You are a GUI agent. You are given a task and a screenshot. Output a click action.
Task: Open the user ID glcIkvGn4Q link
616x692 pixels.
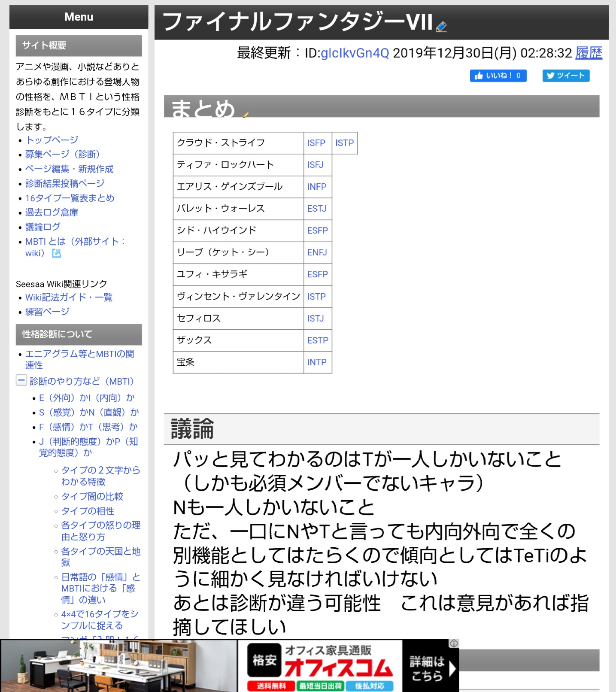[x=355, y=53]
